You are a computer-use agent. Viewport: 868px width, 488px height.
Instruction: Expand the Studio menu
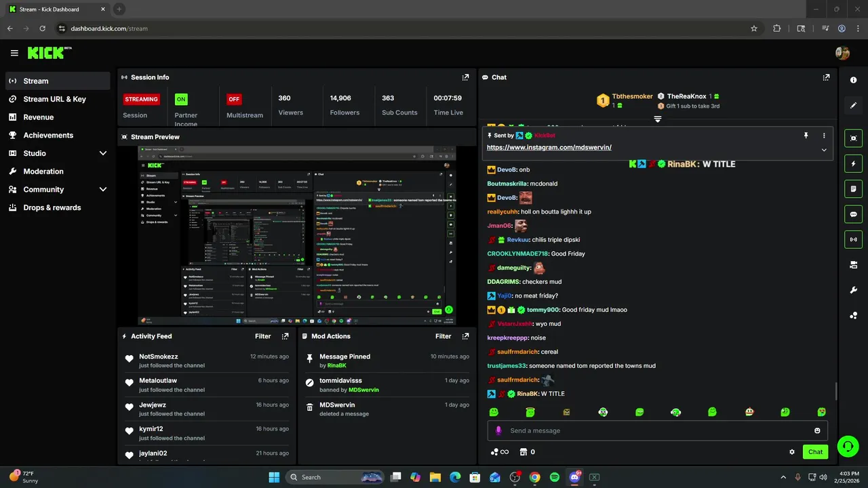[x=103, y=153]
